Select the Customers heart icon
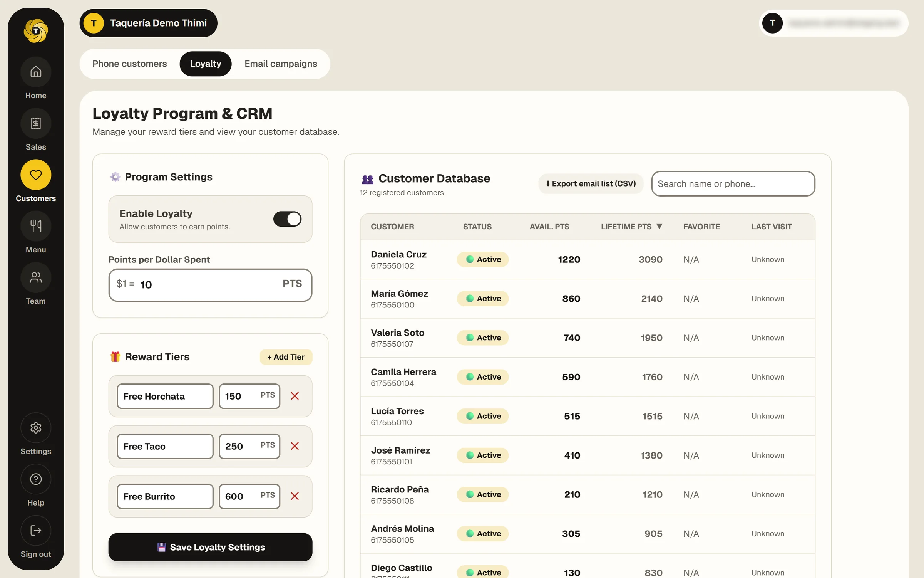Screen dimensions: 924x578 tap(36, 175)
